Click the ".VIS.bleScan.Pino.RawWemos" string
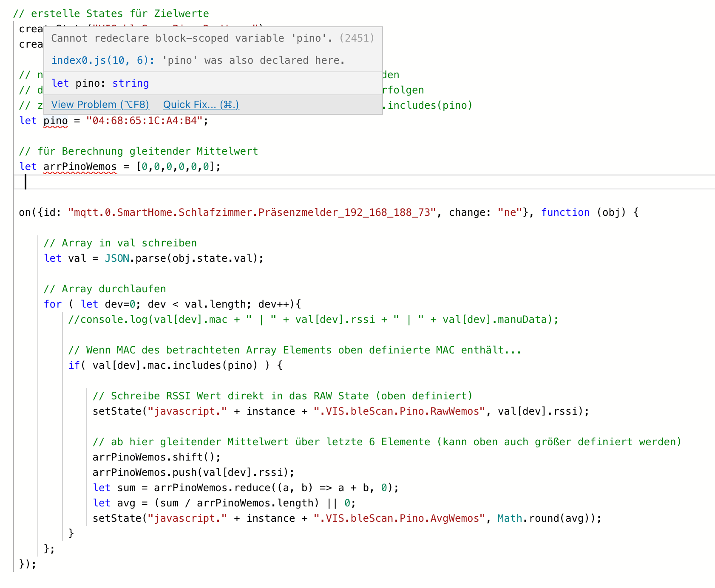This screenshot has height=588, width=715. [400, 411]
